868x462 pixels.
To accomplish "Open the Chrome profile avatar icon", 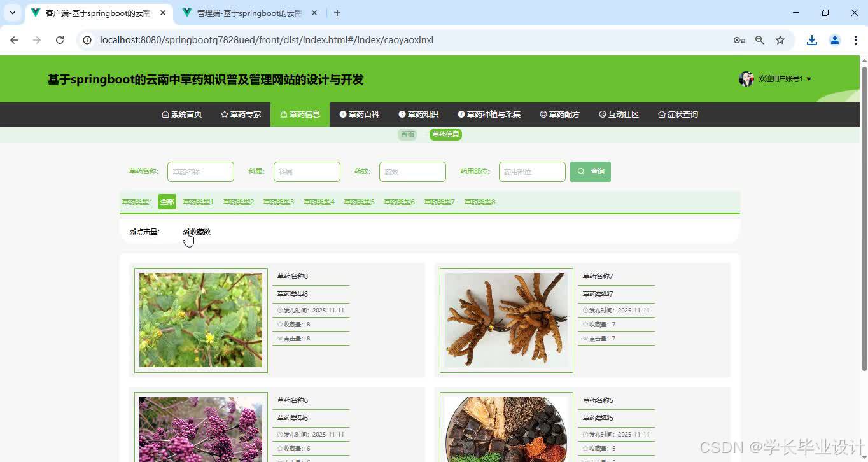I will pyautogui.click(x=835, y=40).
